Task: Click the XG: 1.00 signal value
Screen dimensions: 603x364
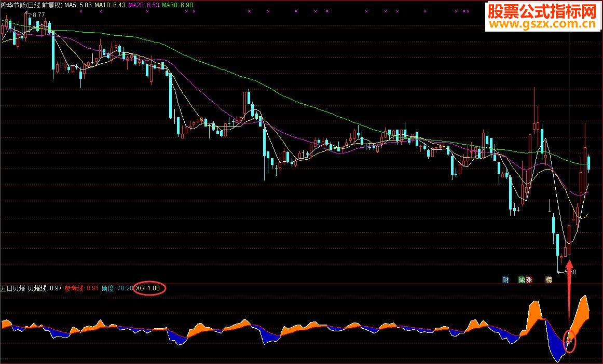Action: pos(148,288)
